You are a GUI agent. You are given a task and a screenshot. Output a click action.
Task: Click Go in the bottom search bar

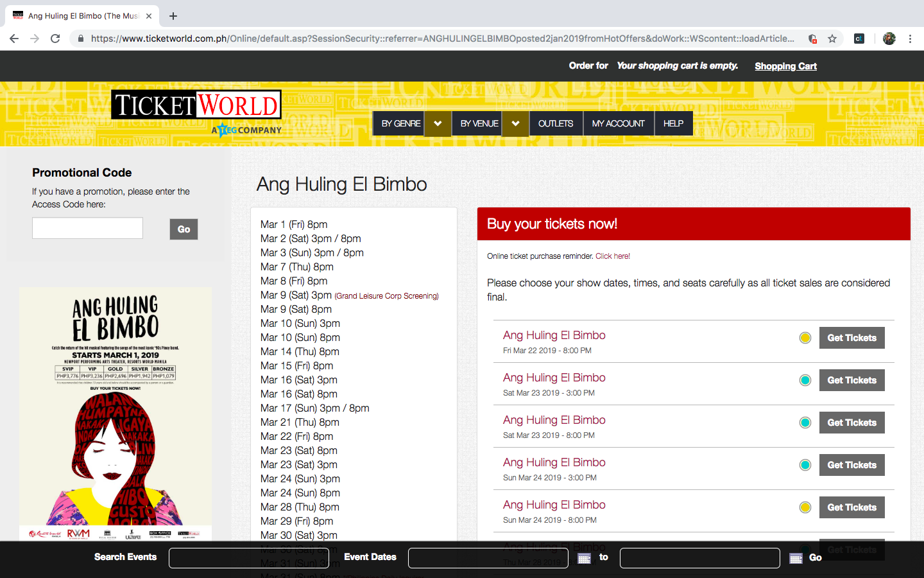point(816,557)
